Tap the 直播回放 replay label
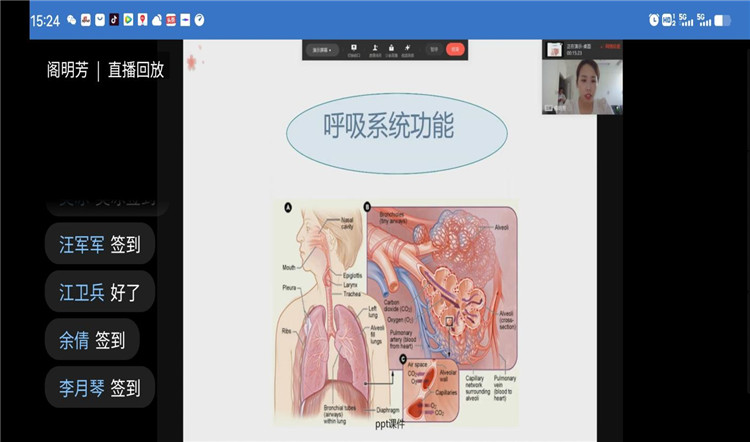The image size is (750, 442). point(136,70)
